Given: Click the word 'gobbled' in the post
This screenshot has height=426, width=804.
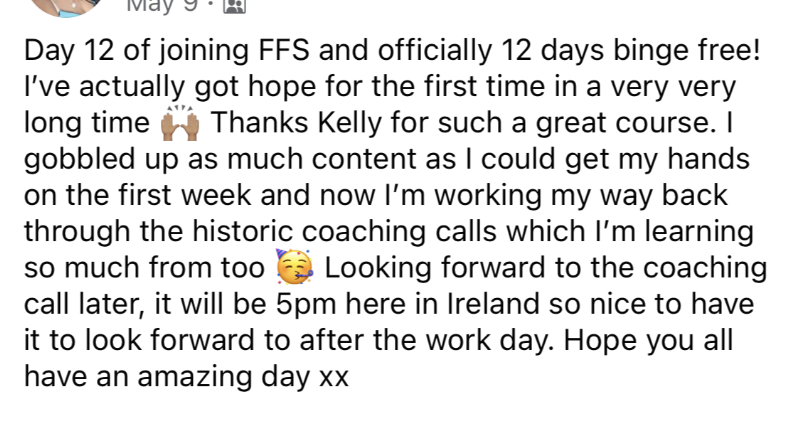Looking at the screenshot, I should [x=81, y=160].
